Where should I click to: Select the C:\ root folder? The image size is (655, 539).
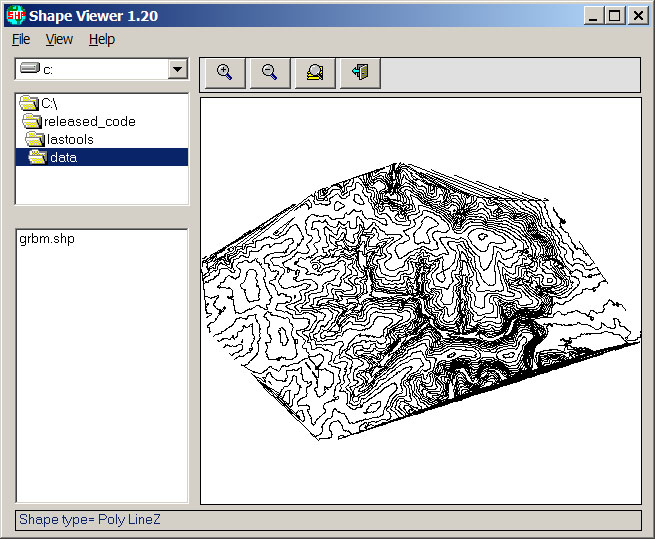pyautogui.click(x=102, y=103)
